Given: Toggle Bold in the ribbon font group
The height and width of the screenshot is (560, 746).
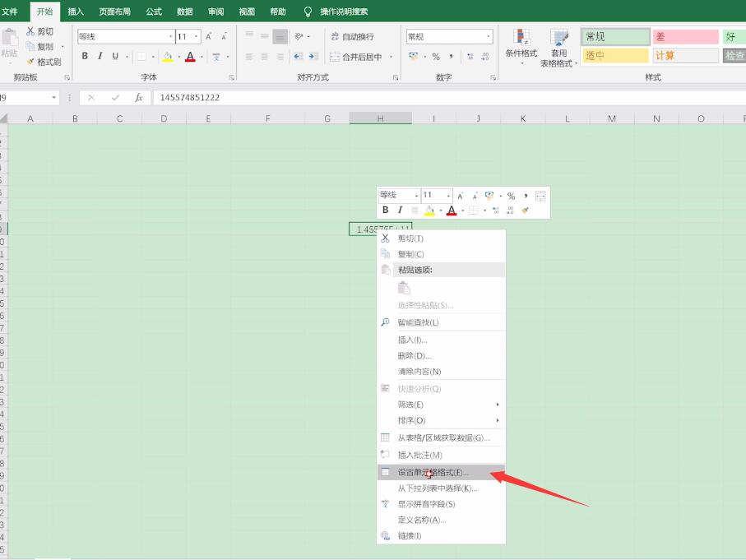Looking at the screenshot, I should [x=85, y=56].
